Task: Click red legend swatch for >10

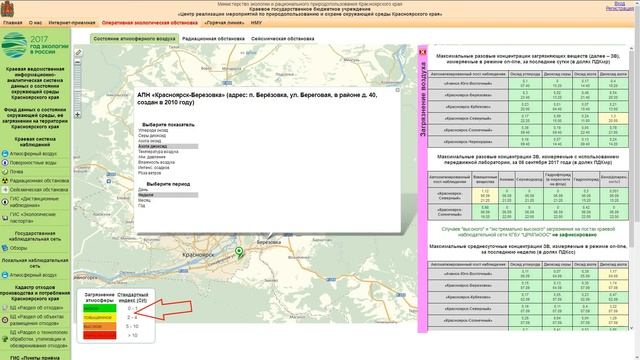Action: pos(100,336)
